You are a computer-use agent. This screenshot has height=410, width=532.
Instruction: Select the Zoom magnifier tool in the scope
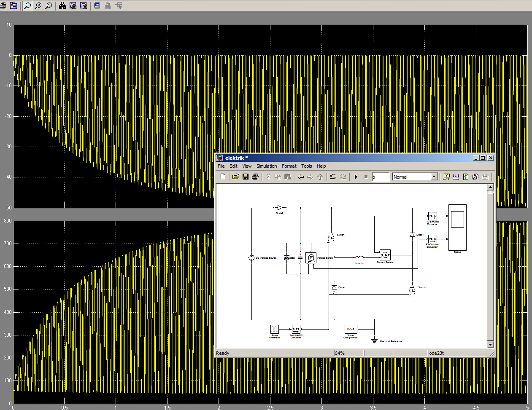pos(27,6)
